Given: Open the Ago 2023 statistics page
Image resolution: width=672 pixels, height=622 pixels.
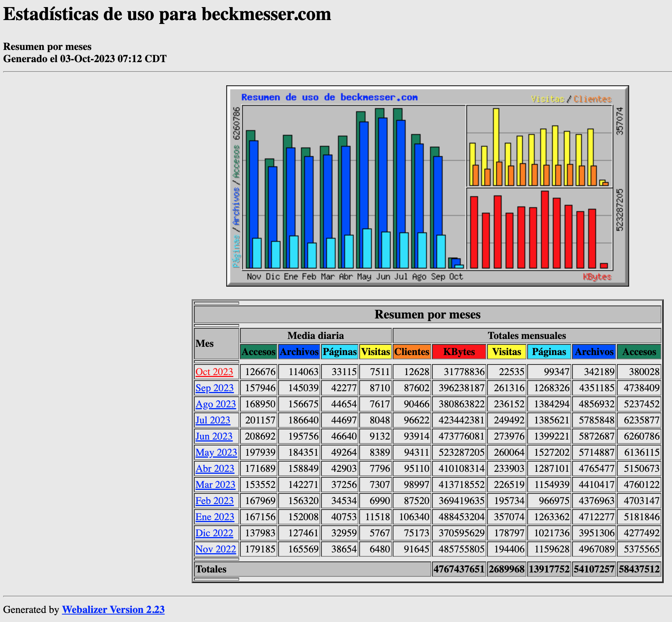Looking at the screenshot, I should 216,404.
